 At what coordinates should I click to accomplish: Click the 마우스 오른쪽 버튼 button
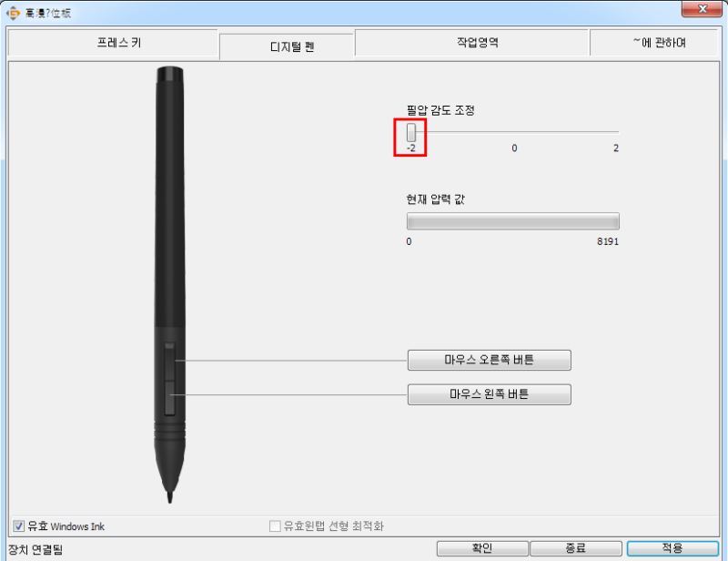click(x=490, y=361)
